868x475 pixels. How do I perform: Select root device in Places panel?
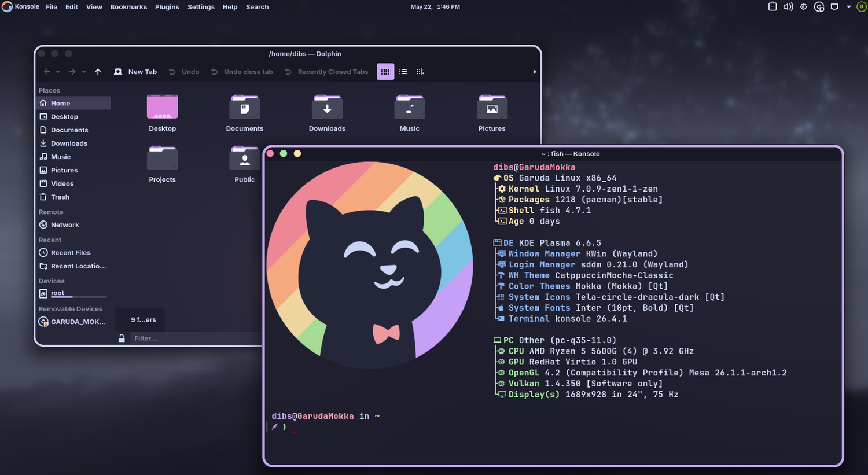[x=73, y=293]
